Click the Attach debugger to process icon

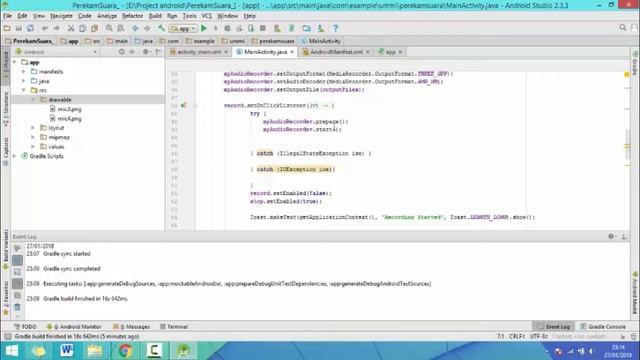[x=251, y=28]
